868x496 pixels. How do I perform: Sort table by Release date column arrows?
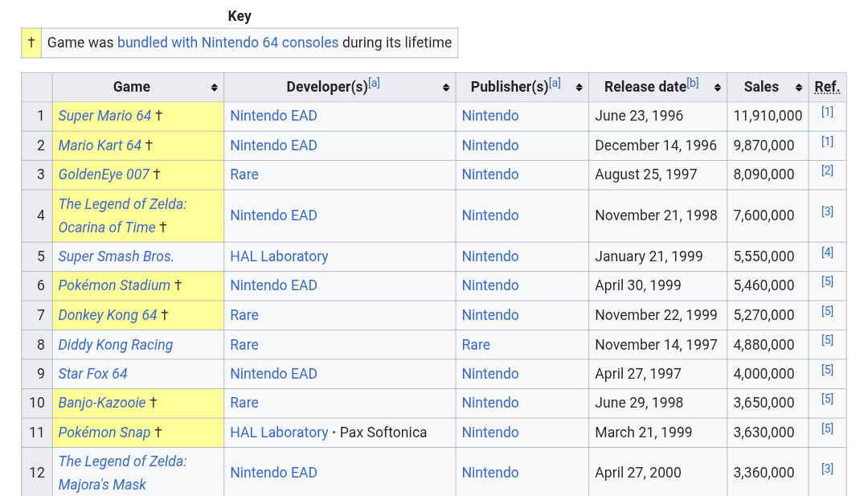tap(718, 88)
